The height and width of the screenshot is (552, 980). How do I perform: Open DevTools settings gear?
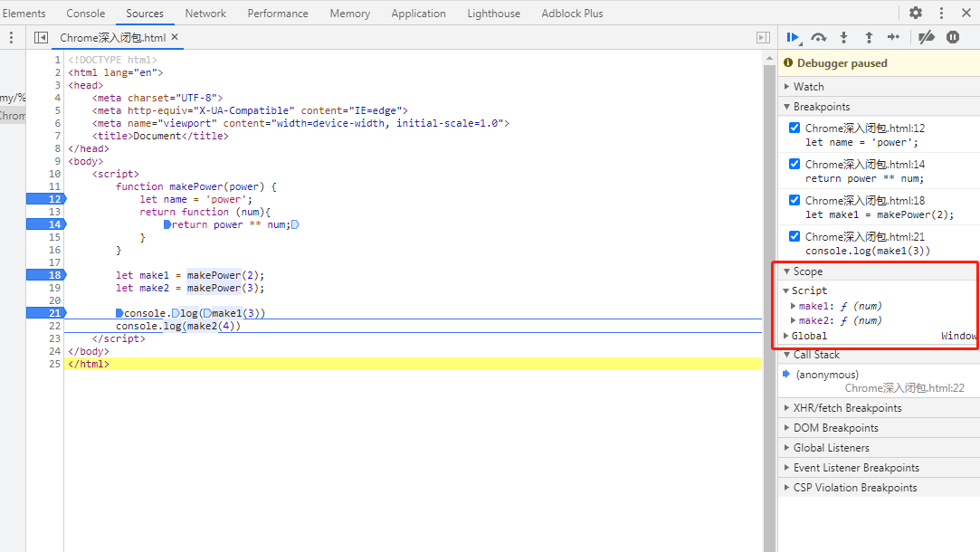pyautogui.click(x=916, y=13)
